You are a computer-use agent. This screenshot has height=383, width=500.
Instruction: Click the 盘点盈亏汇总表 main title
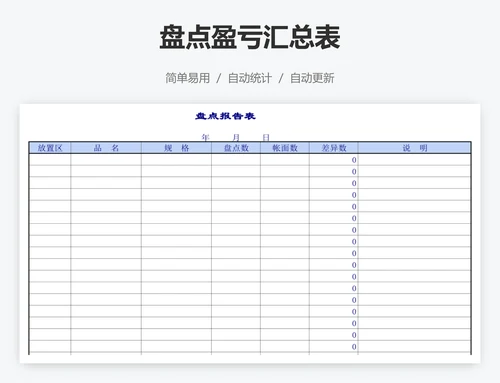tap(250, 37)
